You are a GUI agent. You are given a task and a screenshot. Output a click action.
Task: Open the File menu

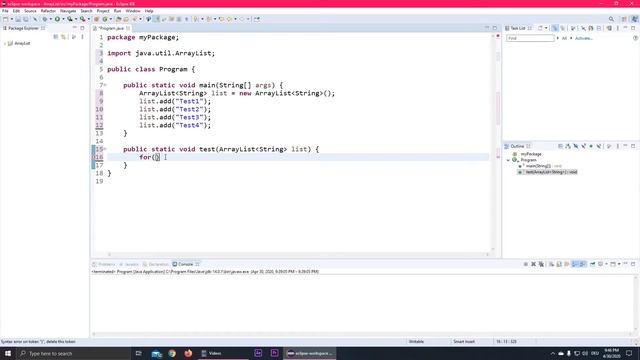click(5, 11)
